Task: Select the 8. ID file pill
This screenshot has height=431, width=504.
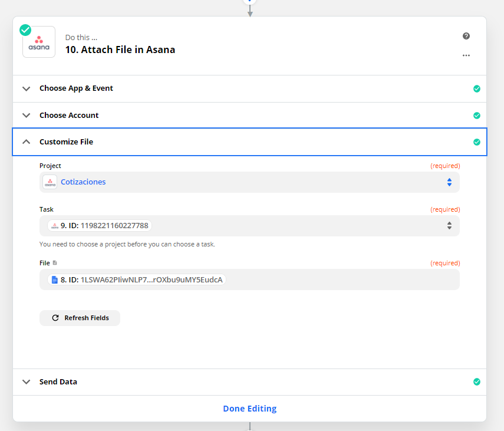Action: coord(137,279)
